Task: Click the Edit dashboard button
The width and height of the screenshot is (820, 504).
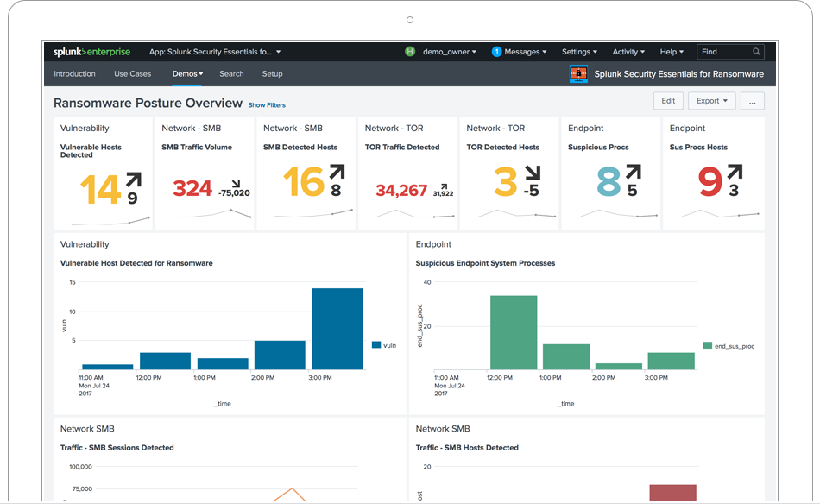Action: pyautogui.click(x=668, y=101)
